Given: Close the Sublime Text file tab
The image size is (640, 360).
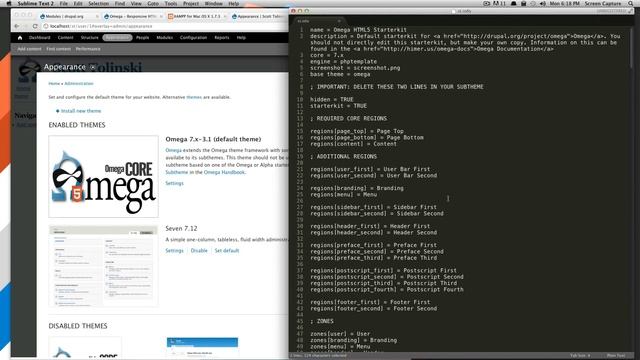Looking at the screenshot, I should click(339, 20).
